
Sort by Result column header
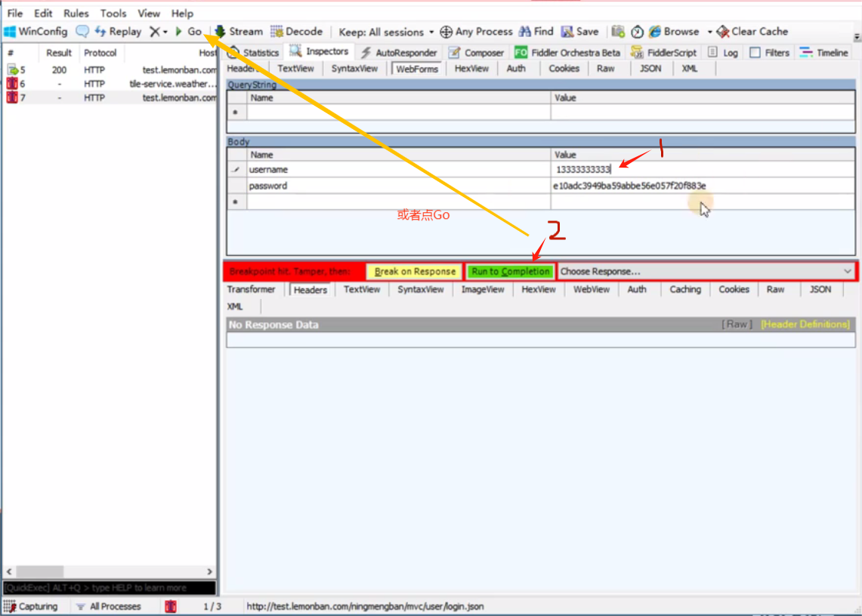coord(59,53)
